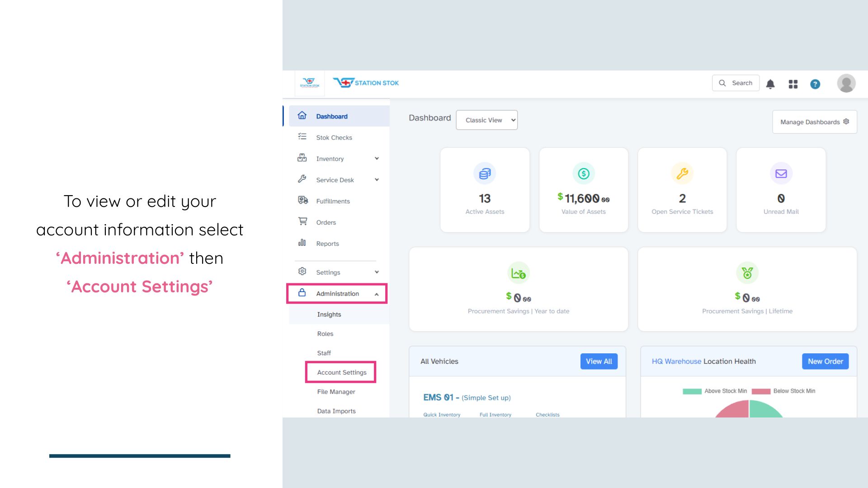Click the Station Stok logo
868x488 pixels.
click(366, 83)
